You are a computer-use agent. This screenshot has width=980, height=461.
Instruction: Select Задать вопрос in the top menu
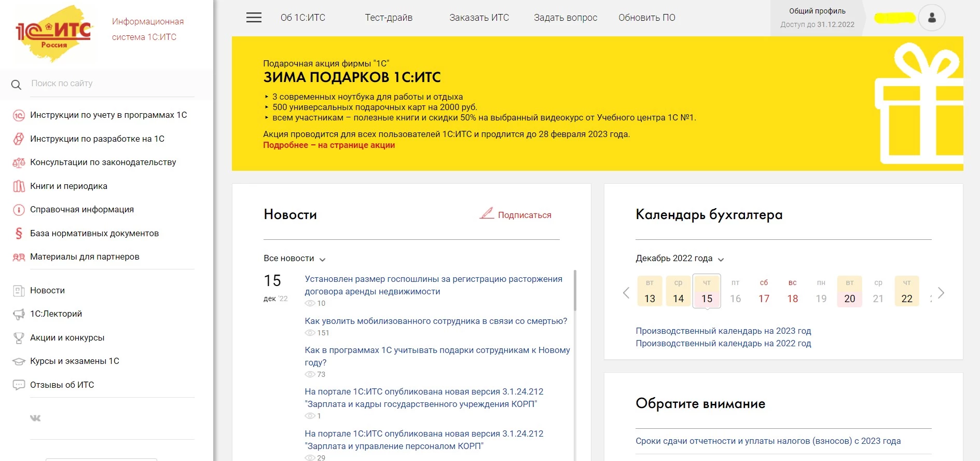[565, 18]
